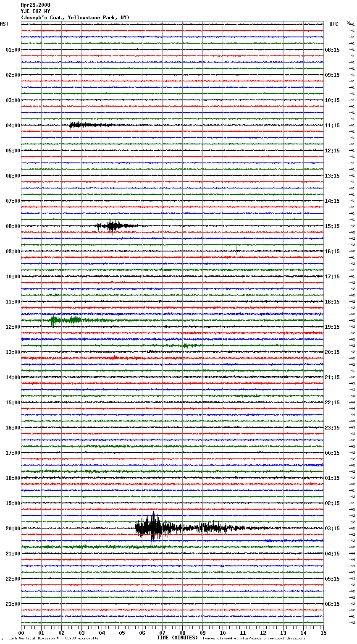Click the "12:00" MST time label

click(x=13, y=327)
